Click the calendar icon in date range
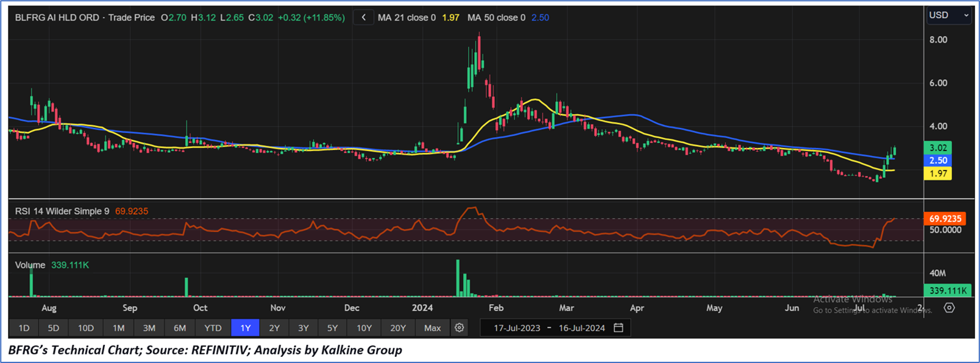 coord(619,328)
